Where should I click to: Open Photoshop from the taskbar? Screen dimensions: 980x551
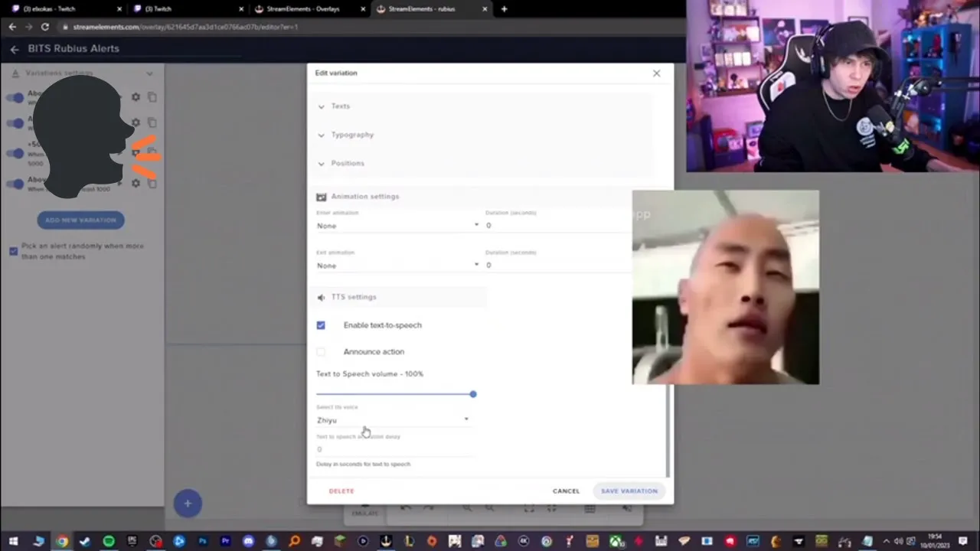(x=202, y=542)
